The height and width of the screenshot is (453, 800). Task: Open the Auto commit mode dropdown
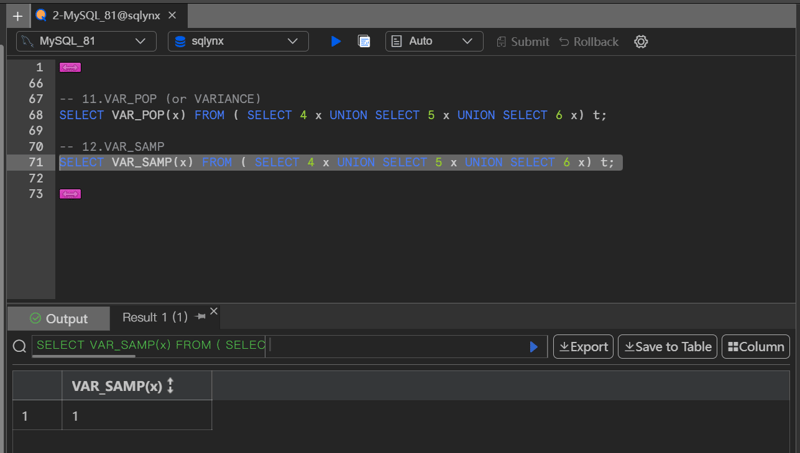(x=434, y=41)
